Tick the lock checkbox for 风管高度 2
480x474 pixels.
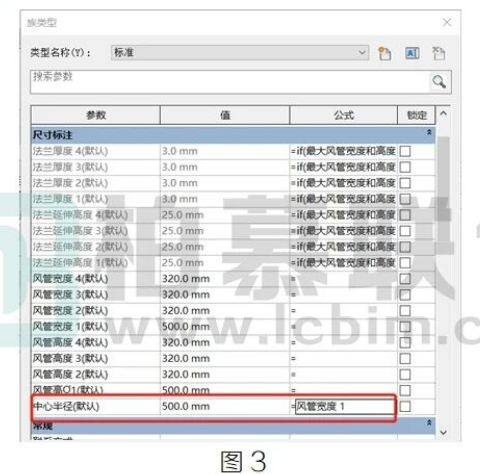pyautogui.click(x=405, y=374)
